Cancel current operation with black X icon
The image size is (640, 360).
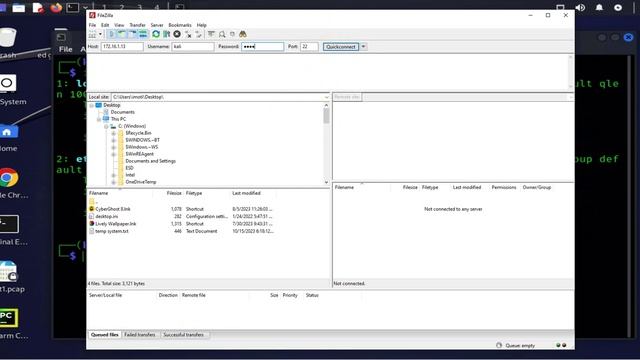click(x=177, y=34)
